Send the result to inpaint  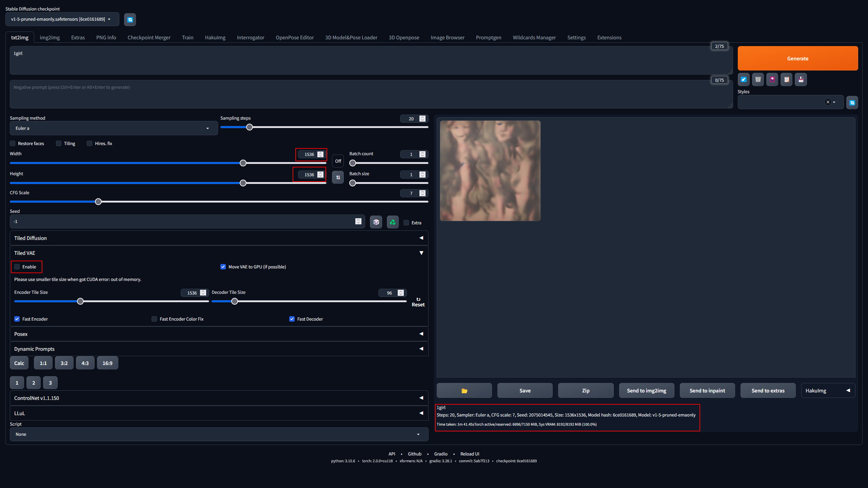pyautogui.click(x=707, y=390)
